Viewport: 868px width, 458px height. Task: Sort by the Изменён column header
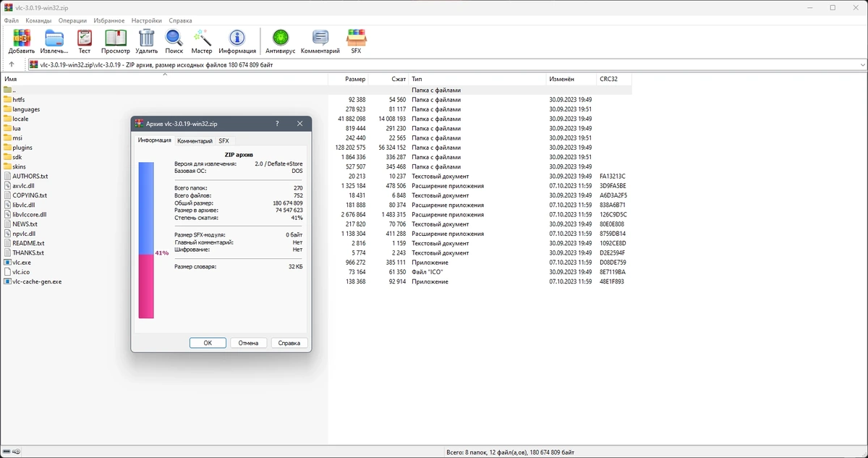point(571,79)
